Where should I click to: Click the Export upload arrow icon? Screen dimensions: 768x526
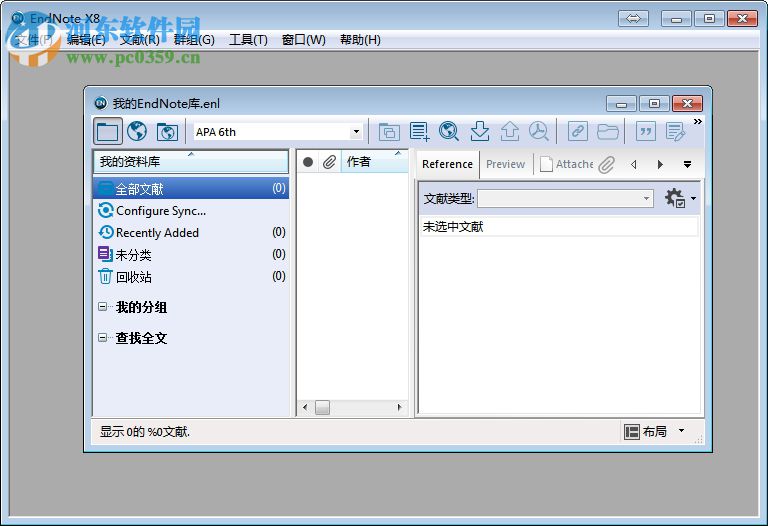click(509, 131)
